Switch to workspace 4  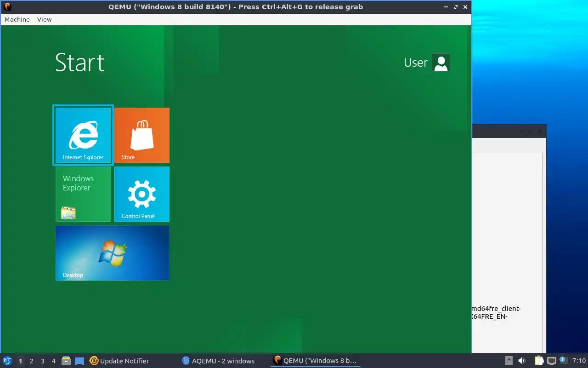coord(53,361)
